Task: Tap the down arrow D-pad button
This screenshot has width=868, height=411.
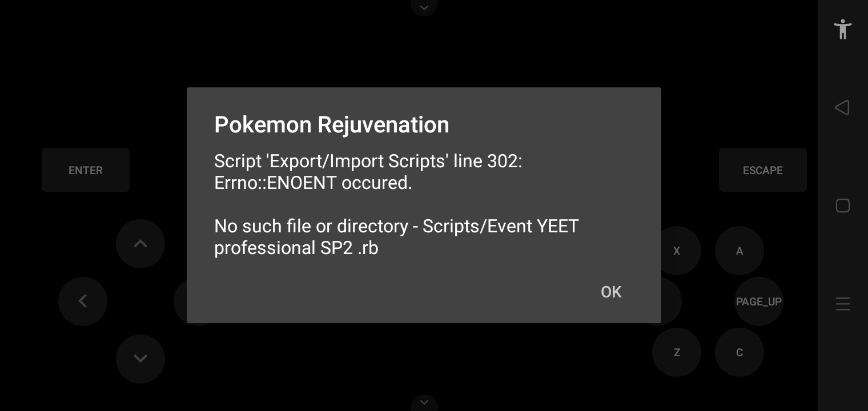Action: tap(140, 359)
